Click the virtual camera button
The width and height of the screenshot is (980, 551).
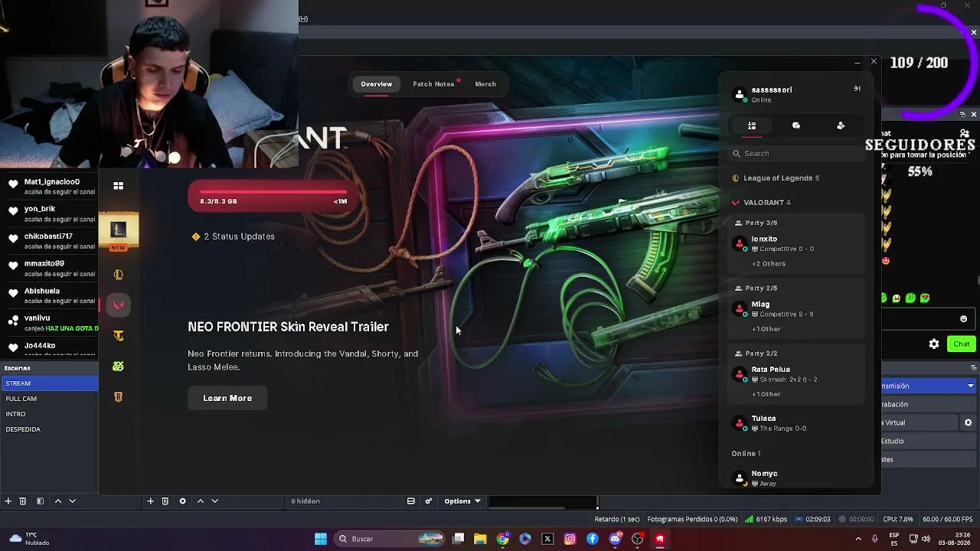(x=920, y=422)
